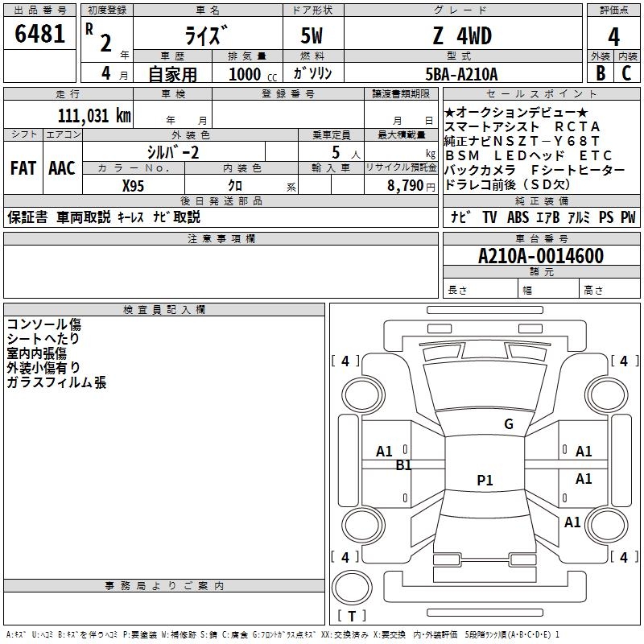This screenshot has height=644, width=644.
Task: Click grade value Z 4WD
Action: pos(462,35)
